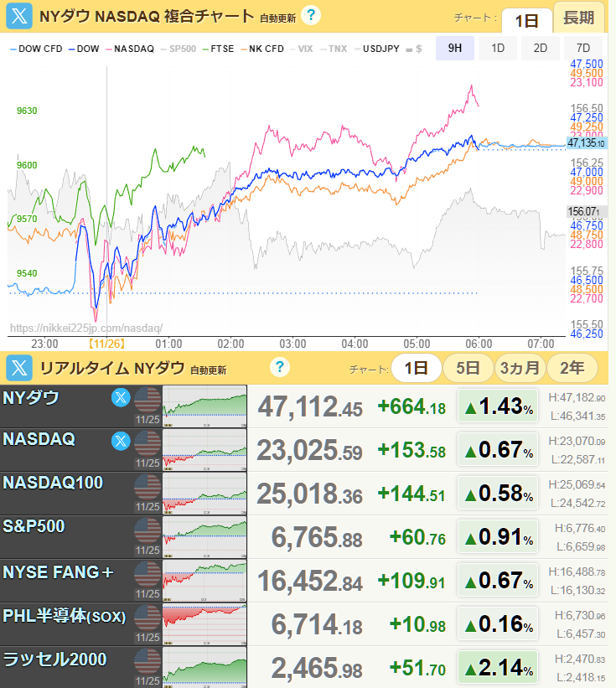The height and width of the screenshot is (688, 616).
Task: Select the 5日 tab in the realtime section
Action: pos(468,368)
